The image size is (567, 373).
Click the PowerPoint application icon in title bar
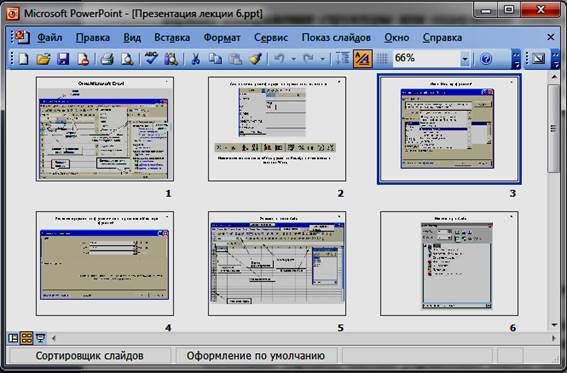click(13, 13)
